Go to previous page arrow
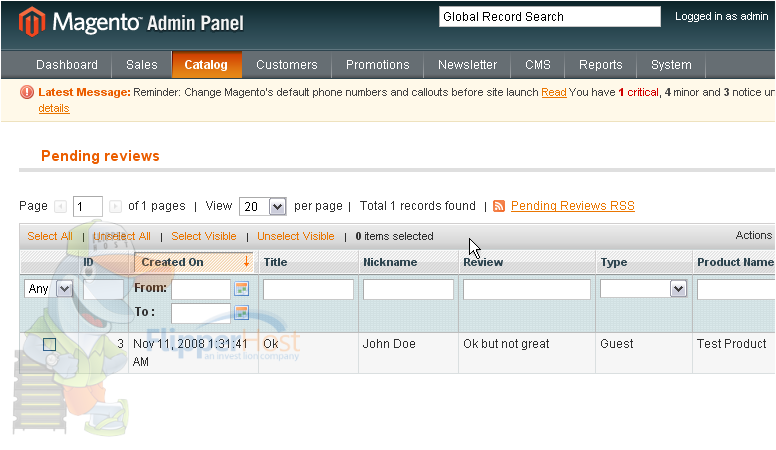776x450 pixels. point(60,206)
